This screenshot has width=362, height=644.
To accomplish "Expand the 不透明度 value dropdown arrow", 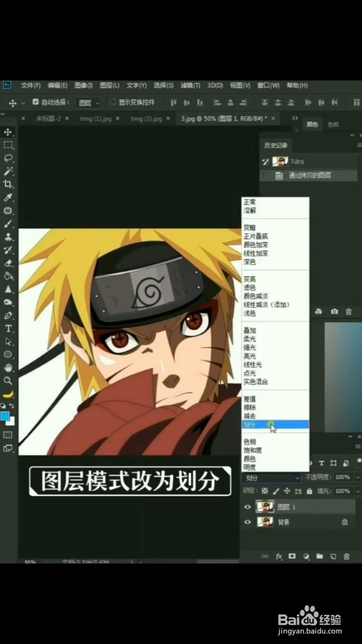I will coord(357,477).
